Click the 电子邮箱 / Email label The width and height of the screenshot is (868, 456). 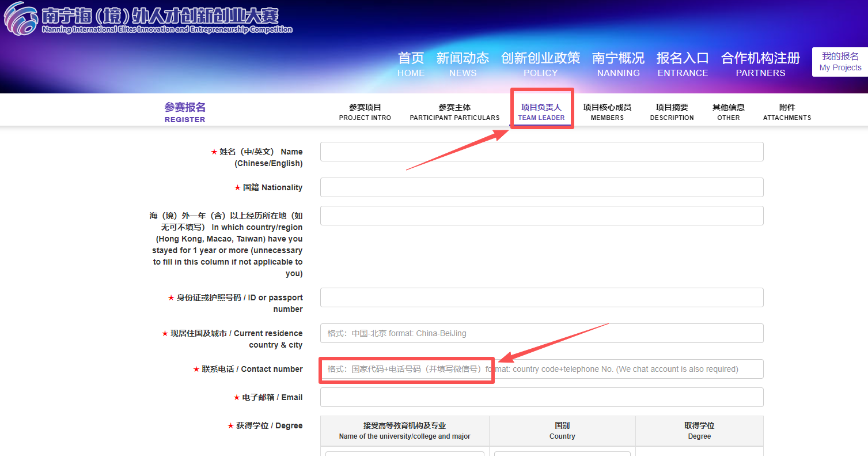pos(268,397)
